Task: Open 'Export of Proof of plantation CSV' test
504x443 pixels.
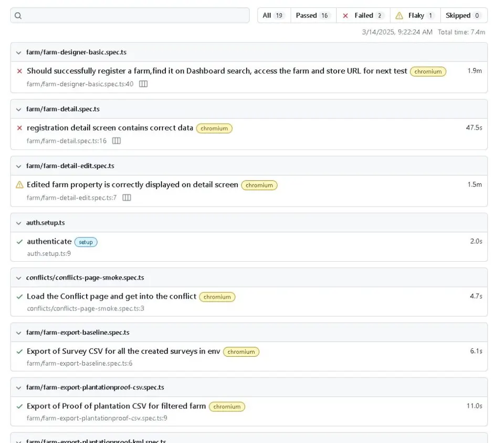Action: [117, 406]
